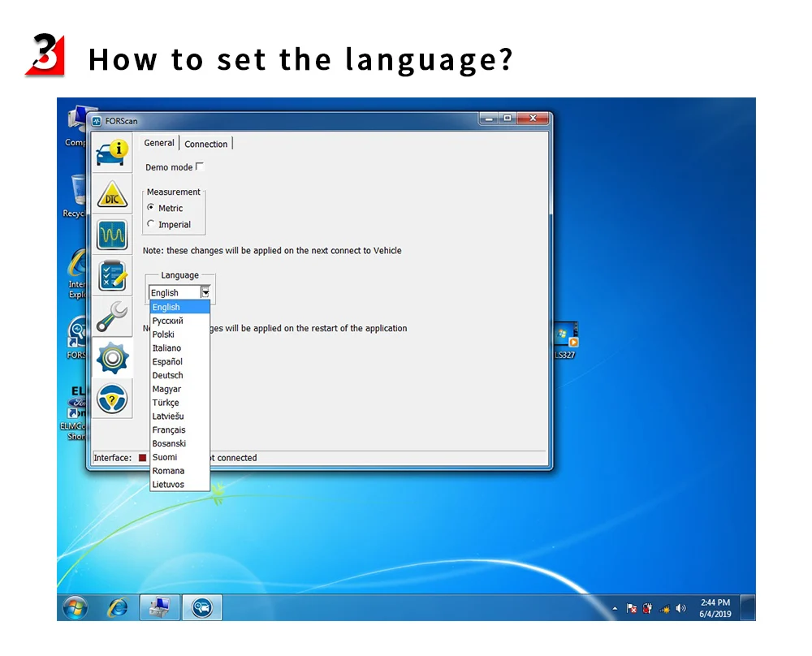Click the Show desktop button
Image resolution: width=812 pixels, height=656 pixels.
click(748, 607)
